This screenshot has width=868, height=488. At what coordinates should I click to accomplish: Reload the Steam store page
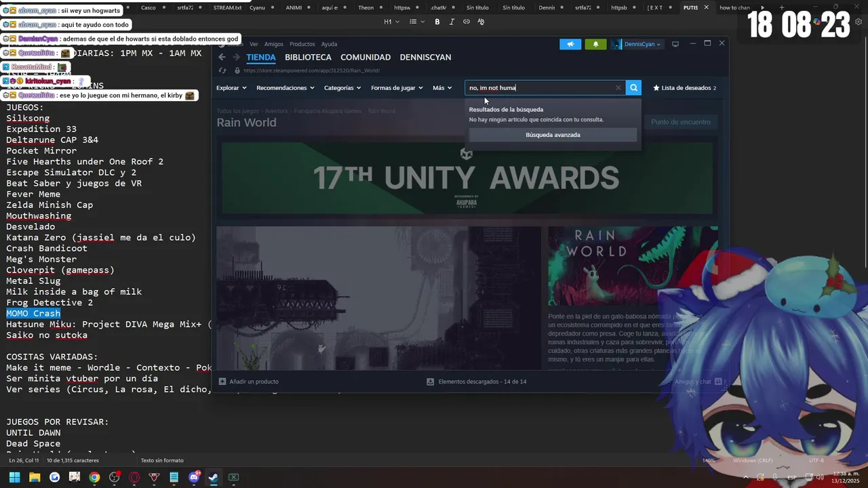(222, 70)
